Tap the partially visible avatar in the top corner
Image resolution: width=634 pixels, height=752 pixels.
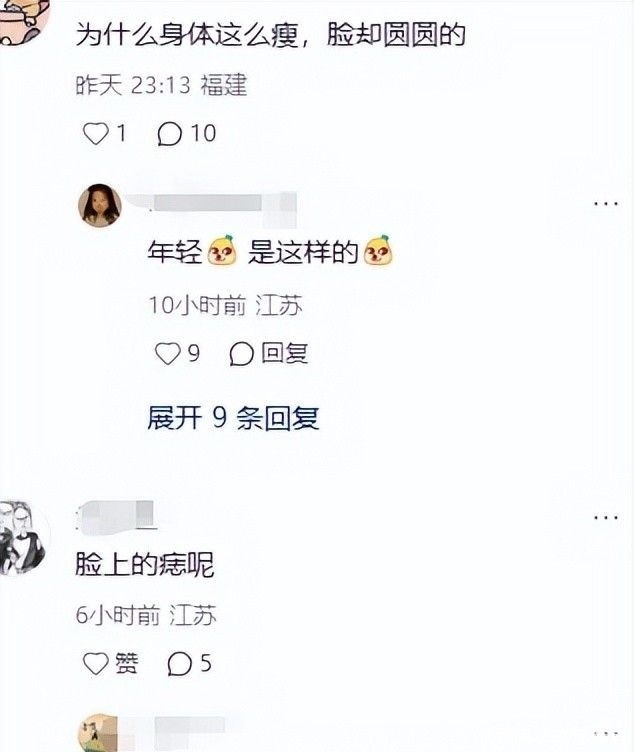tap(23, 22)
